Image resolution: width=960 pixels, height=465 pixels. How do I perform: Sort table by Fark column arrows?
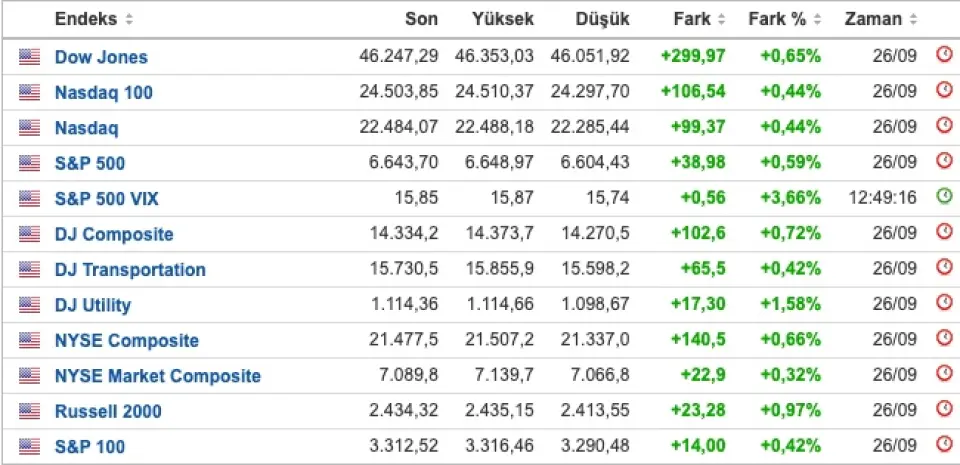click(721, 20)
